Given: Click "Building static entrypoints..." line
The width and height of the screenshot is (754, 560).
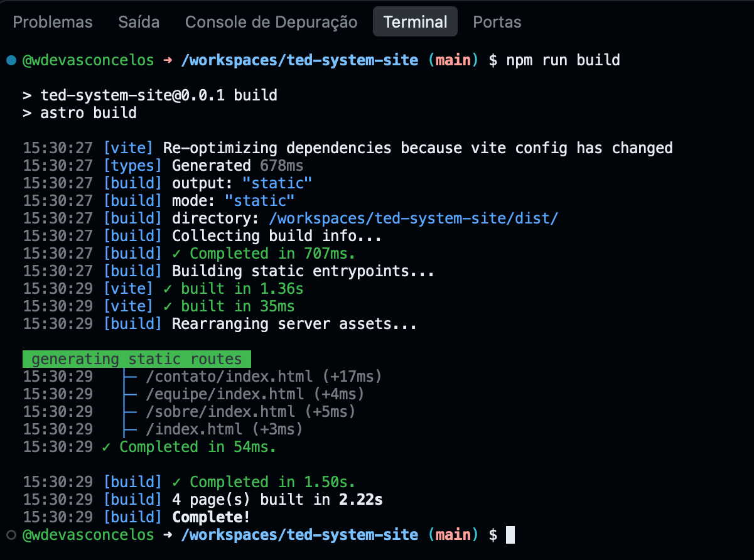Looking at the screenshot, I should coord(303,271).
